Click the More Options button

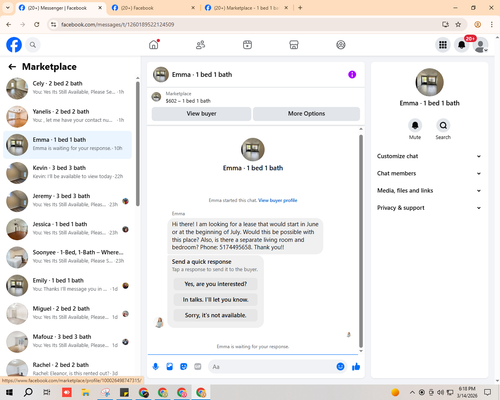point(306,114)
